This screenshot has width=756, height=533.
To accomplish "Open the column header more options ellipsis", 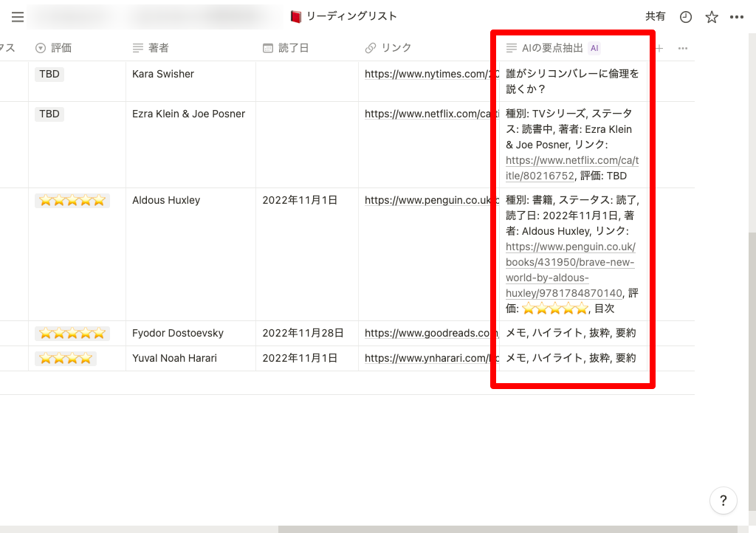I will pyautogui.click(x=683, y=48).
